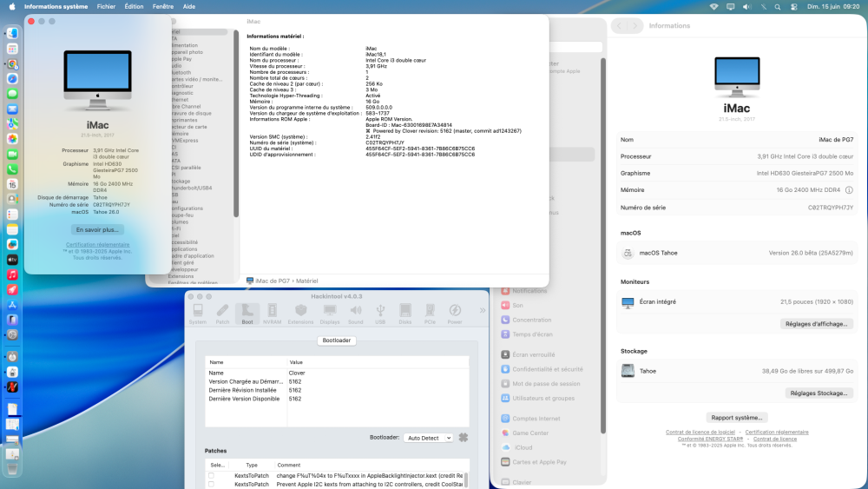868x489 pixels.
Task: Open the Fenêtre menu
Action: point(163,7)
